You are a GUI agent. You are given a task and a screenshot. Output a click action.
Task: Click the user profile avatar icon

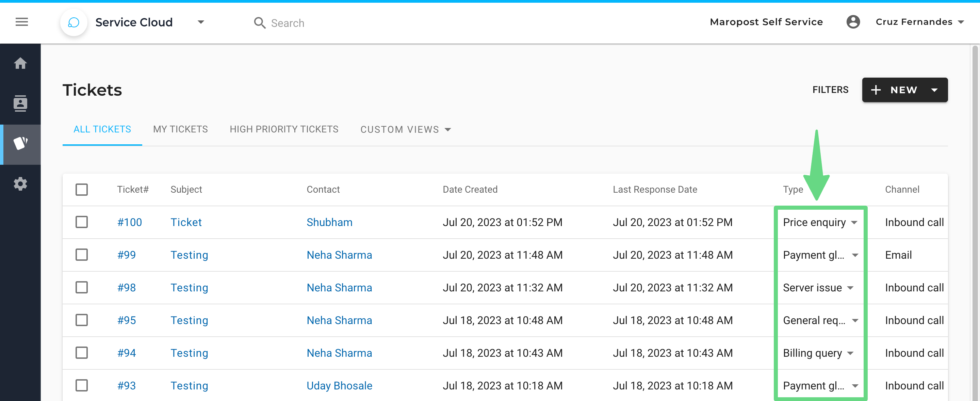pyautogui.click(x=853, y=22)
